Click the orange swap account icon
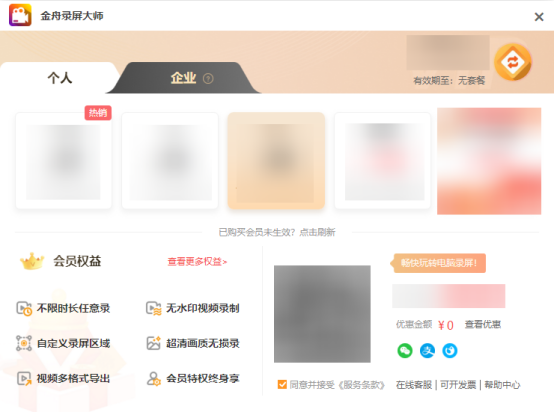This screenshot has width=554, height=413. (513, 63)
